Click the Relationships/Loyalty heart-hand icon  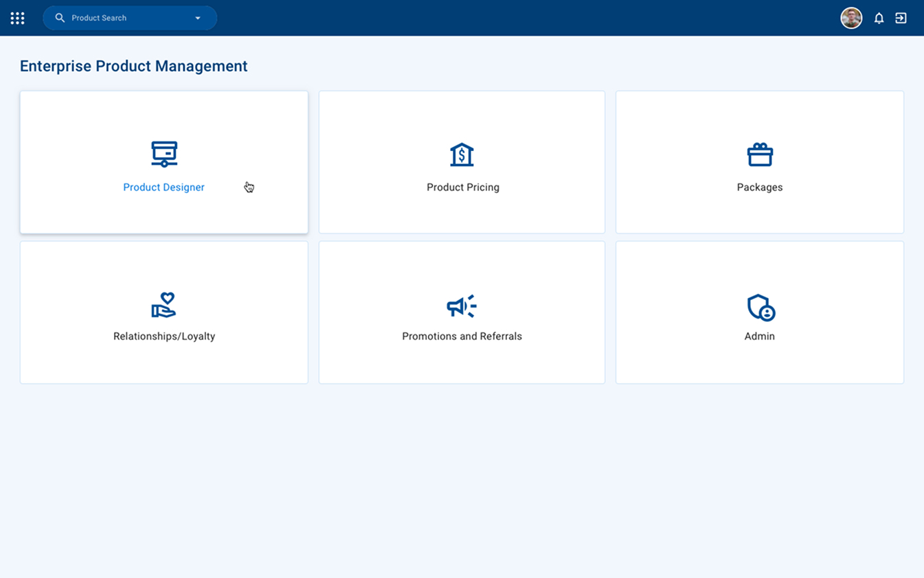coord(164,305)
